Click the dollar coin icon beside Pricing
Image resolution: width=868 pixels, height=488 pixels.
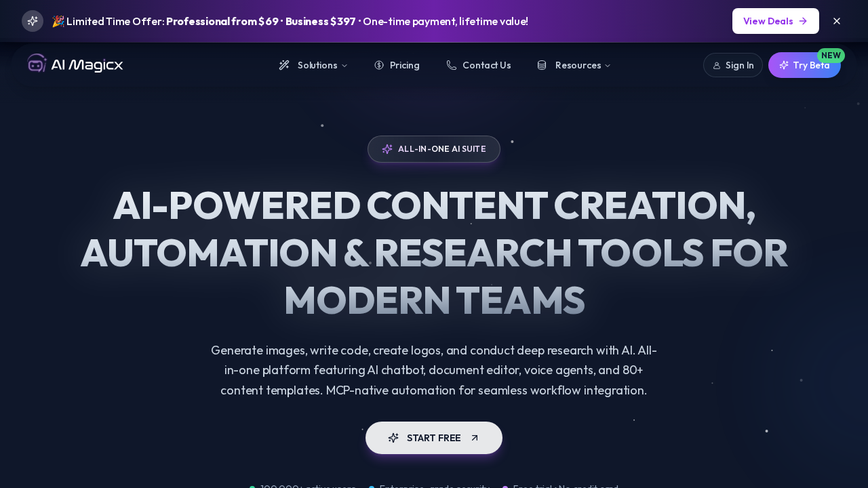tap(379, 65)
